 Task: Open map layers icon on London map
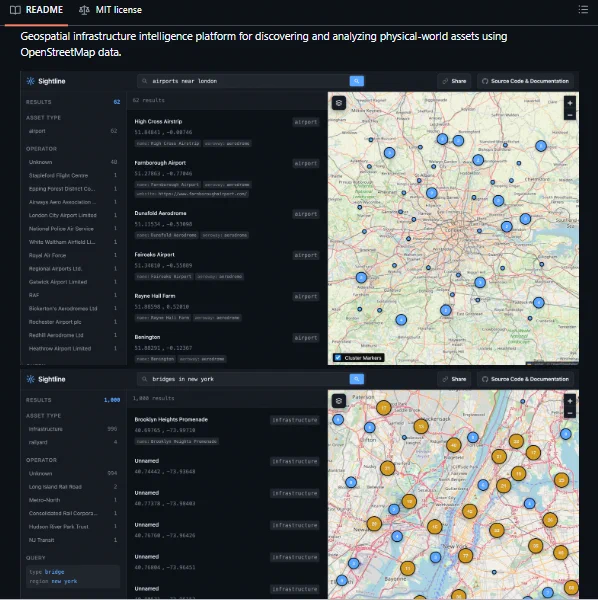point(339,103)
